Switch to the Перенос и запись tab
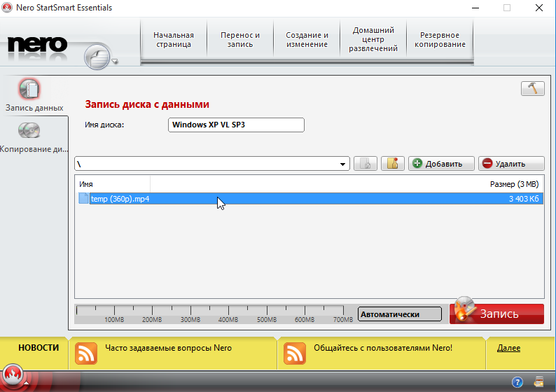This screenshot has width=556, height=392. tap(240, 40)
